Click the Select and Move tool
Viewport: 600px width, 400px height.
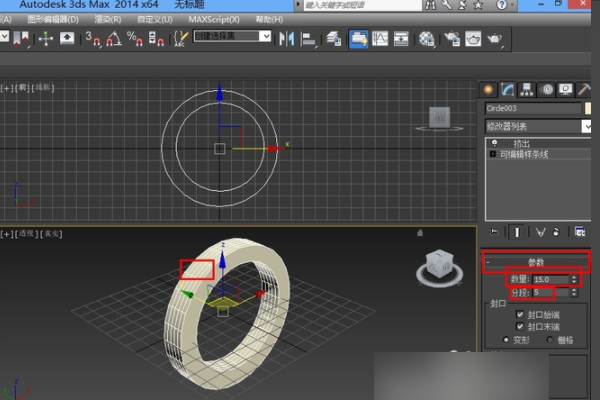[46, 39]
